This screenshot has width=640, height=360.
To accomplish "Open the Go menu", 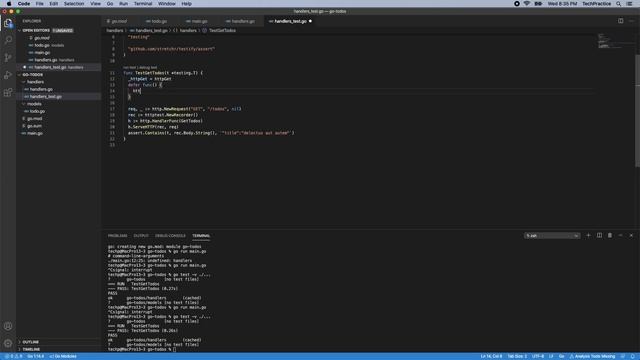I will coord(110,4).
